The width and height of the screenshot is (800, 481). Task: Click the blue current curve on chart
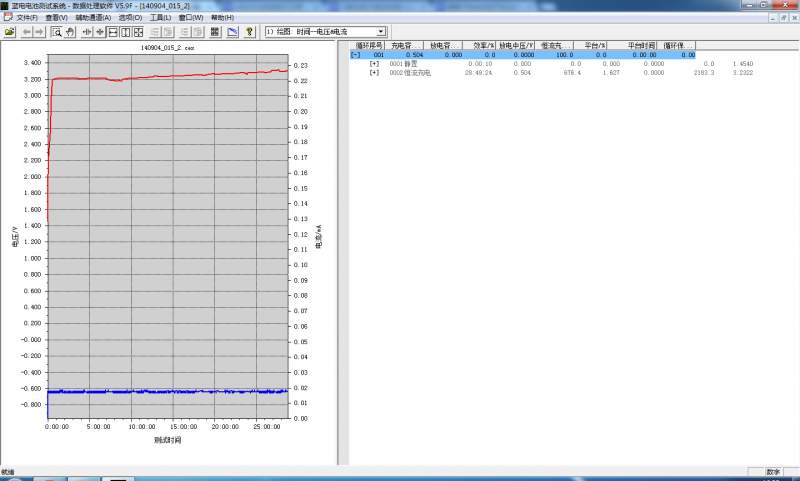click(168, 391)
